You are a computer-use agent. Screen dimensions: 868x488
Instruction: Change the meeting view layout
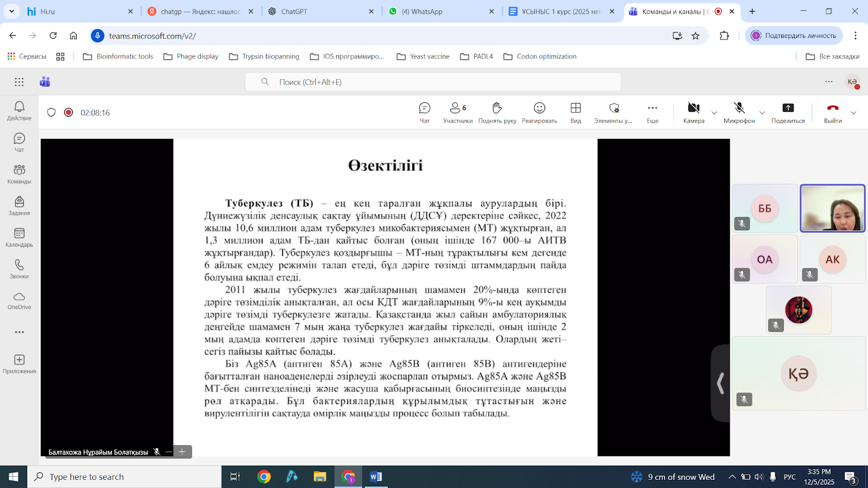pos(576,112)
